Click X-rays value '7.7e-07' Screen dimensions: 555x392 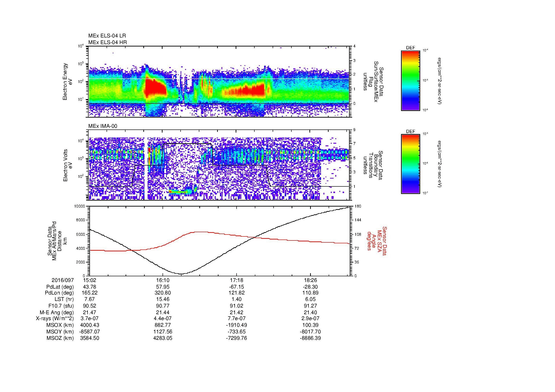pyautogui.click(x=237, y=318)
